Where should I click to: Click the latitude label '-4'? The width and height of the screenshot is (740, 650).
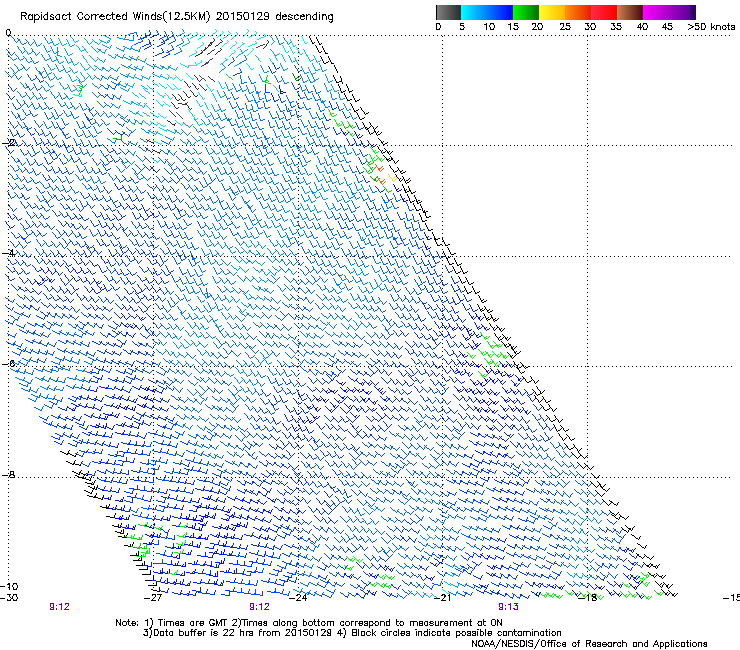[9, 253]
